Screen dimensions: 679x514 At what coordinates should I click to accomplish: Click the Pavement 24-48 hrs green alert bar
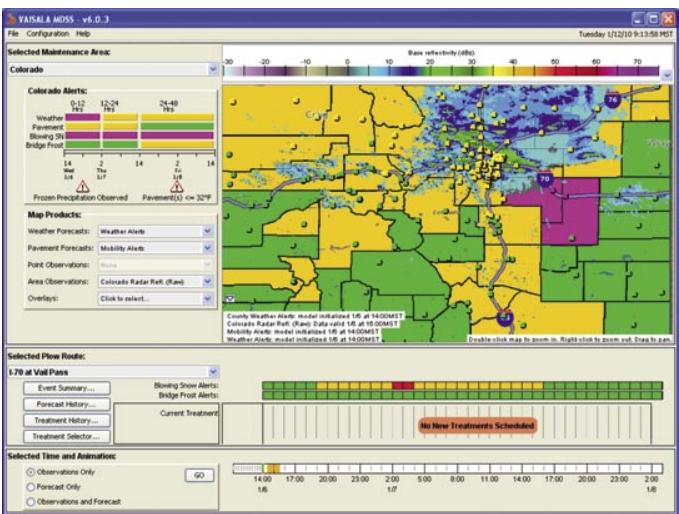pos(178,126)
